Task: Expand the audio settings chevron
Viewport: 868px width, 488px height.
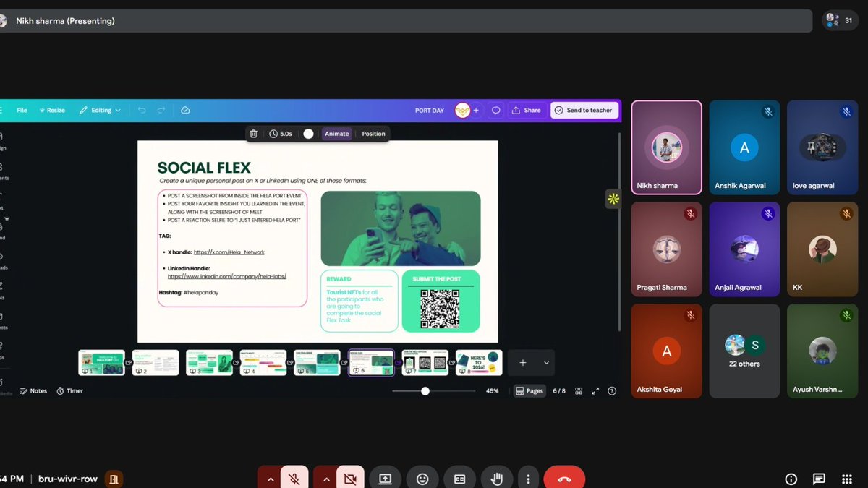Action: click(x=270, y=479)
